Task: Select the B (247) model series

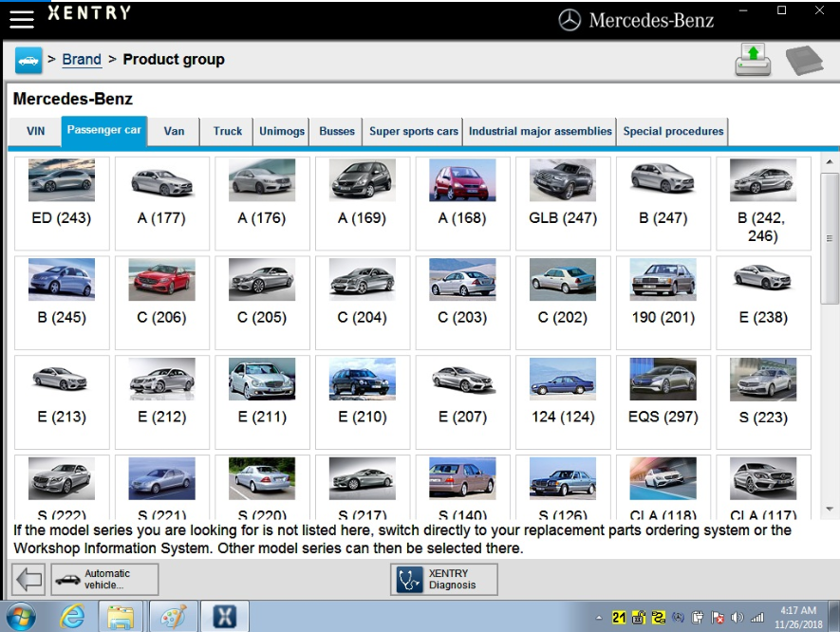Action: coord(663,203)
